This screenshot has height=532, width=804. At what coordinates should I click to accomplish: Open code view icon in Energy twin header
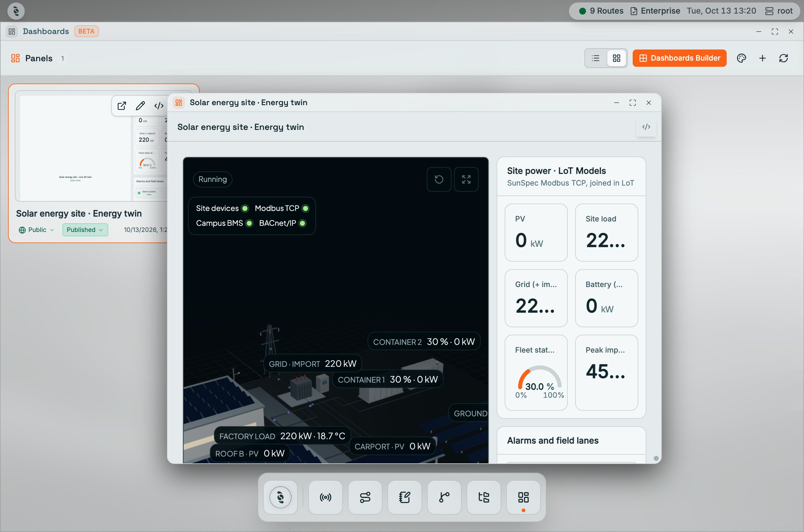coord(646,127)
